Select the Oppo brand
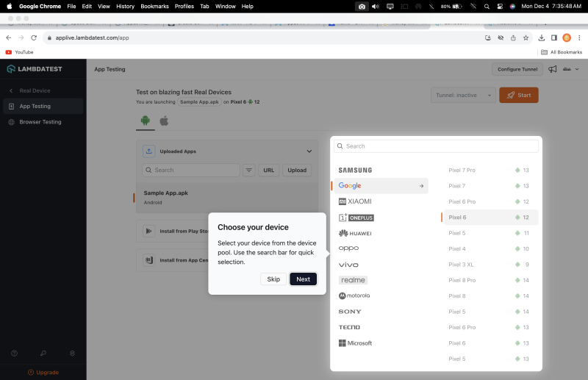The height and width of the screenshot is (380, 588). (x=348, y=248)
